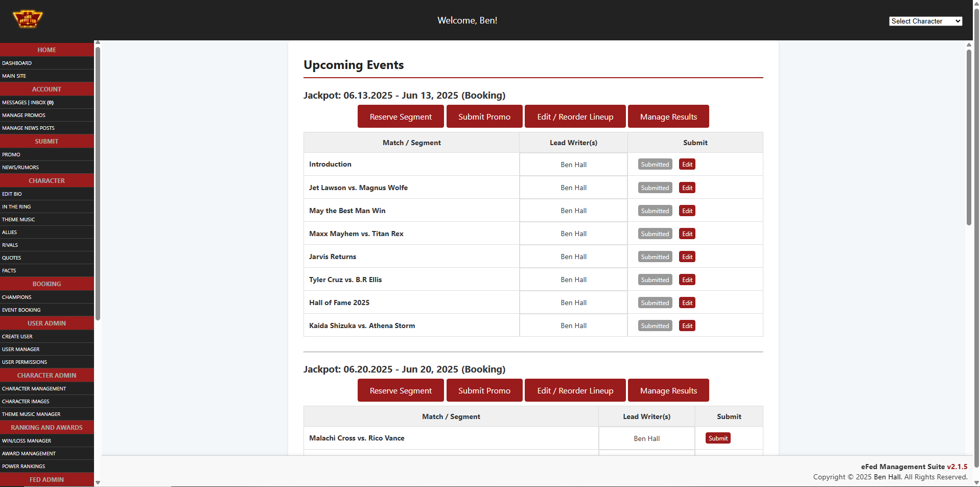Screen dimensions: 980x487
Task: Open the Select Character dropdown
Action: [925, 21]
